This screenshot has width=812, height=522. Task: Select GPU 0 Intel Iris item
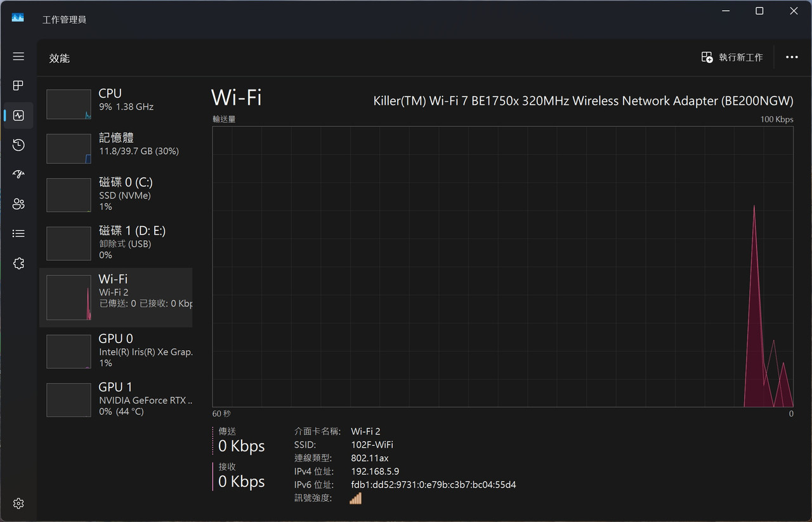116,351
